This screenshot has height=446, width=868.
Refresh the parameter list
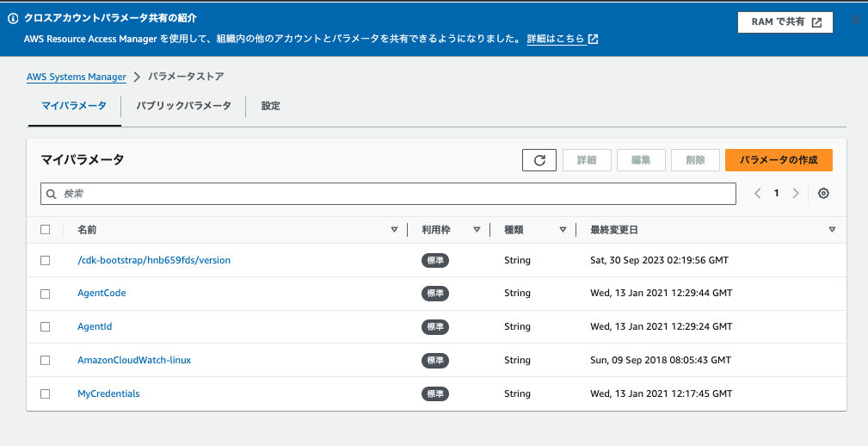tap(539, 160)
